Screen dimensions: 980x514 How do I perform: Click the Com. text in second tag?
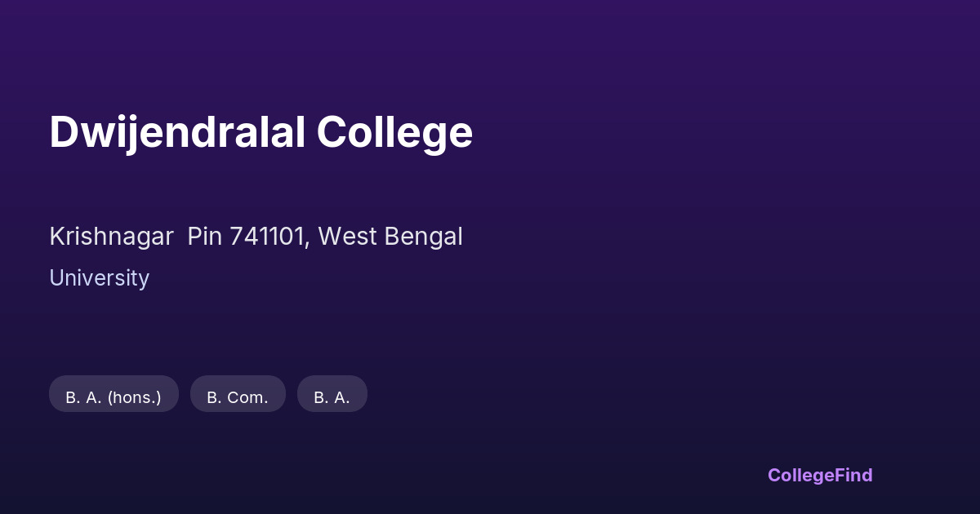tap(248, 398)
